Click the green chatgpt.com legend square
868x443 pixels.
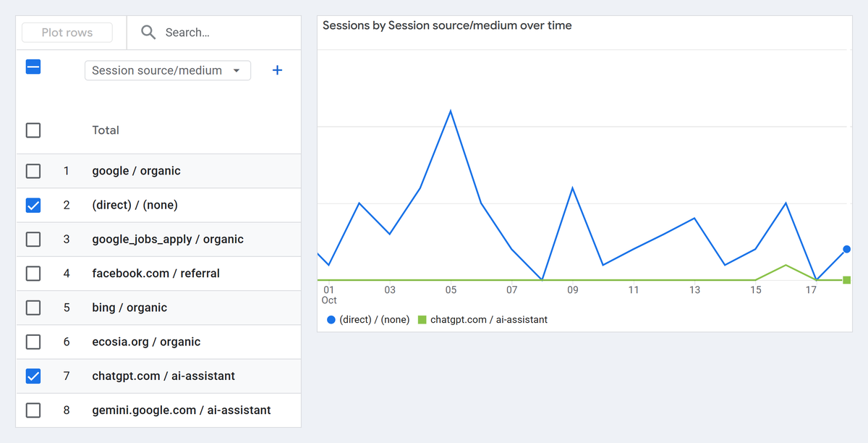click(x=422, y=319)
